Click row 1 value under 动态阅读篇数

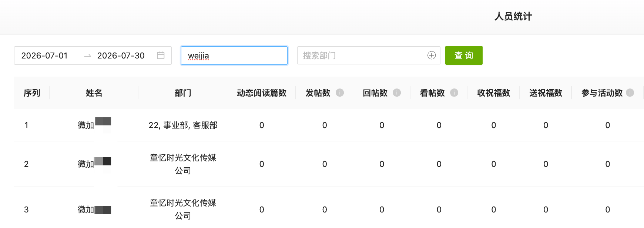click(x=262, y=125)
